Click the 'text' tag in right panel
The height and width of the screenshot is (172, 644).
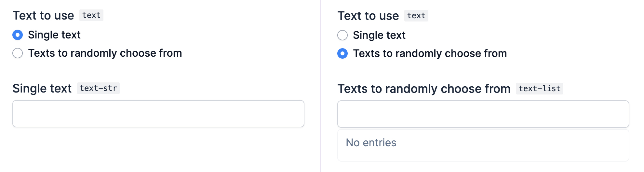click(416, 16)
